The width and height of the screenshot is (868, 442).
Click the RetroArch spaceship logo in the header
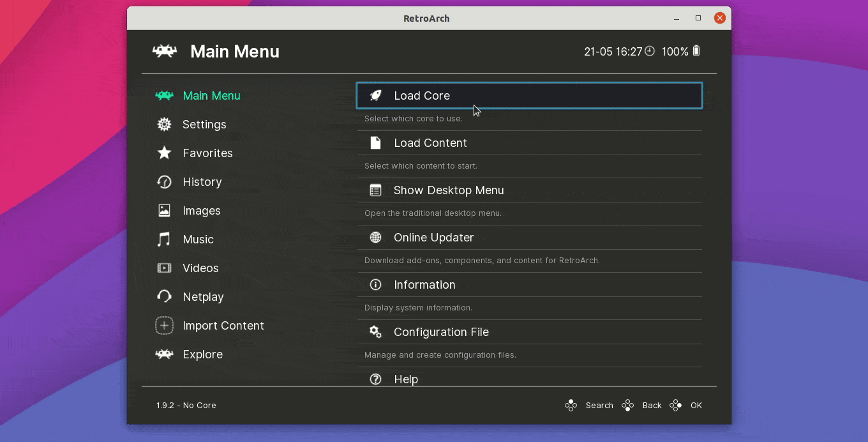(165, 50)
